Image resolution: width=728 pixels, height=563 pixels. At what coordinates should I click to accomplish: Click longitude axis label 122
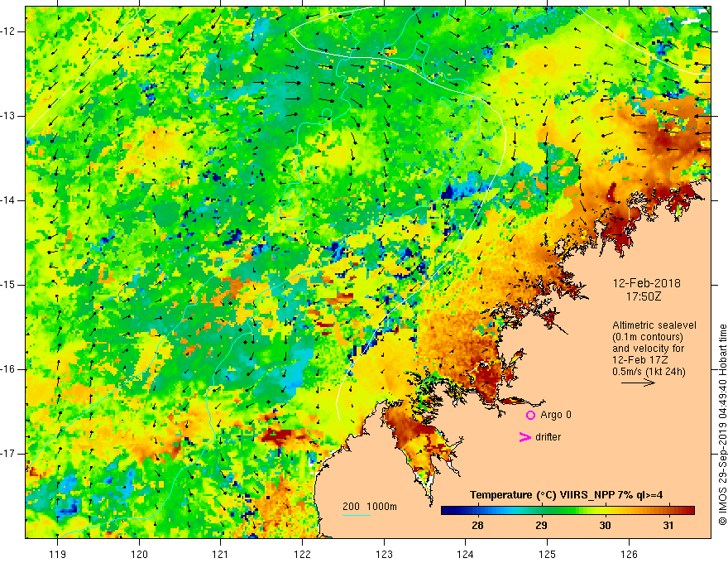(x=302, y=554)
